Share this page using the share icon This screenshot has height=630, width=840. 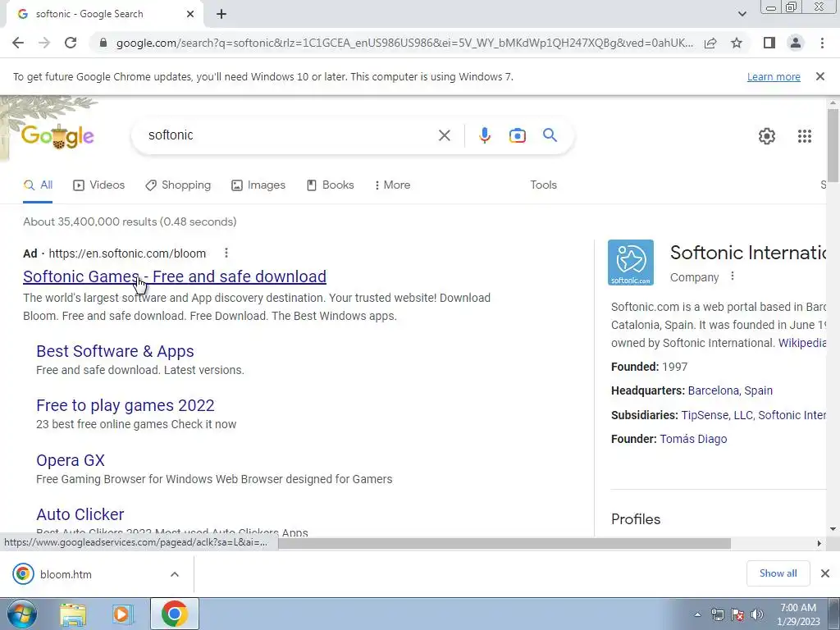(x=710, y=43)
